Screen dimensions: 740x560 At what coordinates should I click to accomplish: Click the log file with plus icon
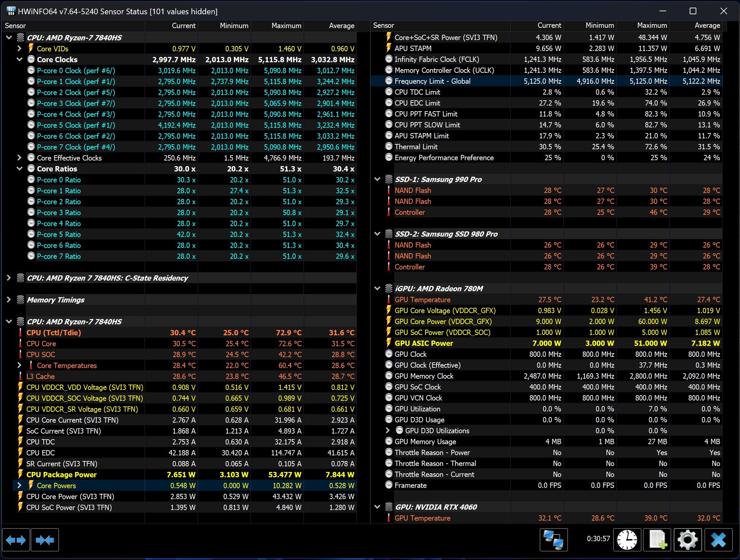tap(657, 539)
